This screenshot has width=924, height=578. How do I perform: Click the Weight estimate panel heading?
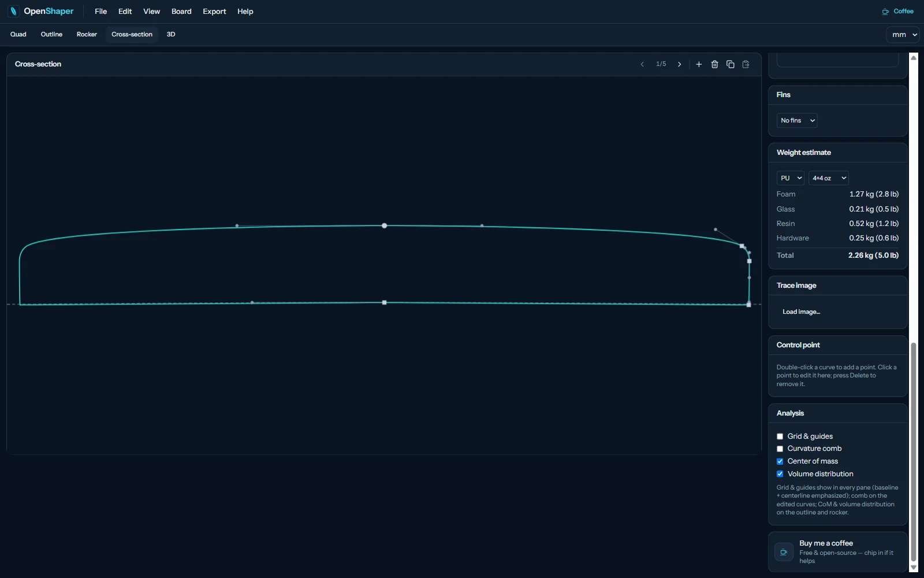(x=803, y=153)
